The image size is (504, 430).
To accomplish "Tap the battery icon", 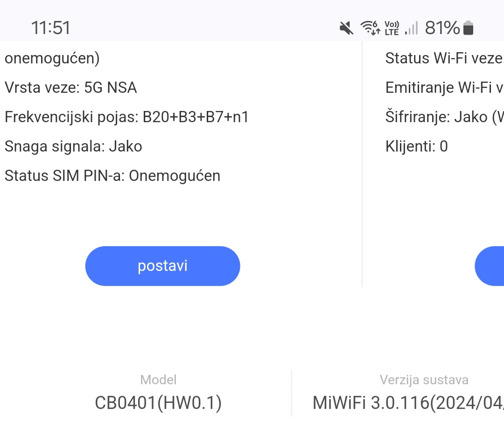I will click(468, 28).
